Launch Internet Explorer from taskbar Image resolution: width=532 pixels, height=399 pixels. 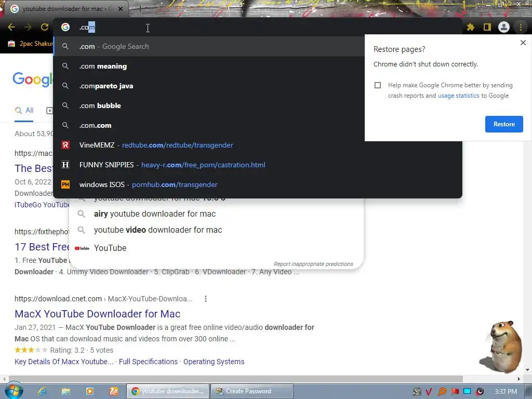click(x=42, y=391)
